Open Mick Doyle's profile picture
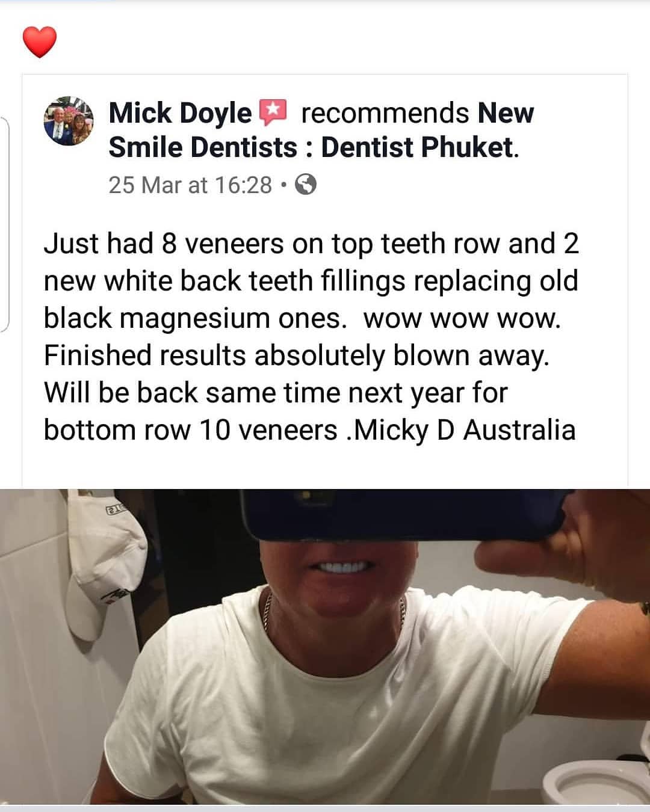This screenshot has height=812, width=650. point(69,121)
